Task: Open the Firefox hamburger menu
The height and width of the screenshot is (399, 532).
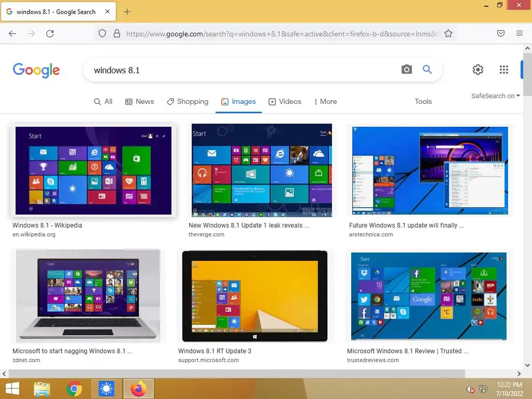Action: click(x=520, y=33)
